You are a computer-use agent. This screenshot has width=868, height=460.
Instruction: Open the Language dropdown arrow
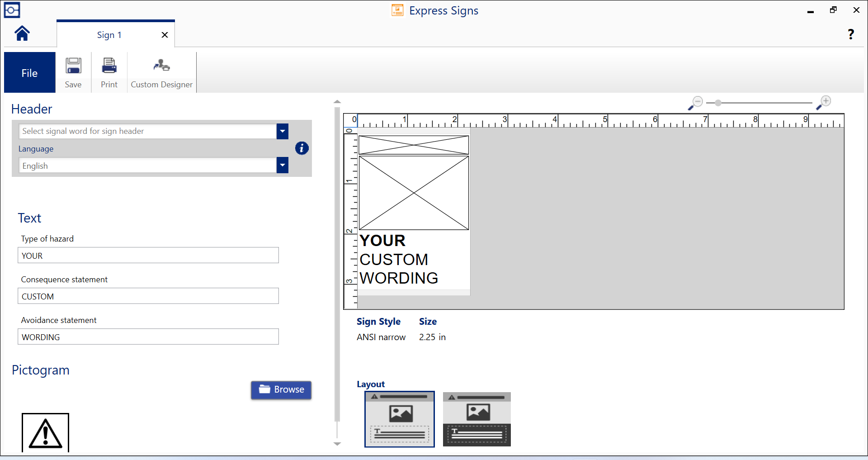pyautogui.click(x=283, y=166)
